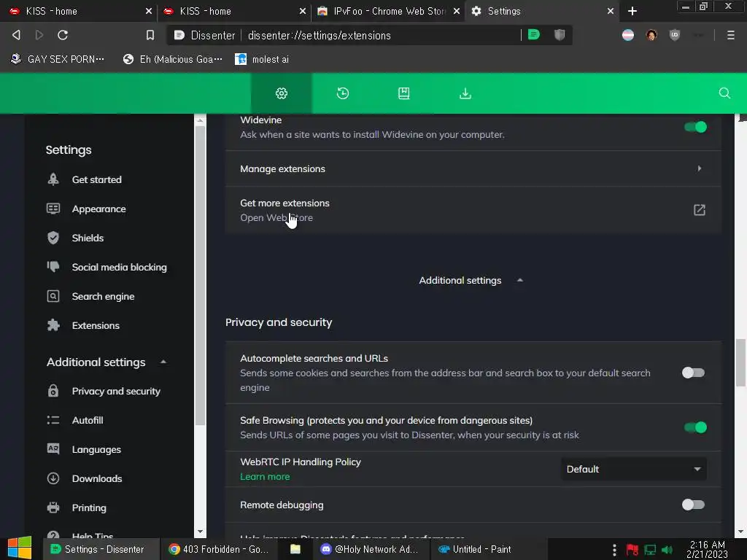Open Get started in the sidebar
747x560 pixels.
(97, 179)
